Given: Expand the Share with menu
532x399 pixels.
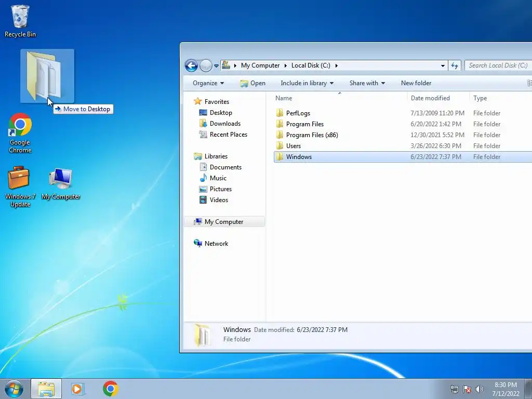Looking at the screenshot, I should [367, 83].
